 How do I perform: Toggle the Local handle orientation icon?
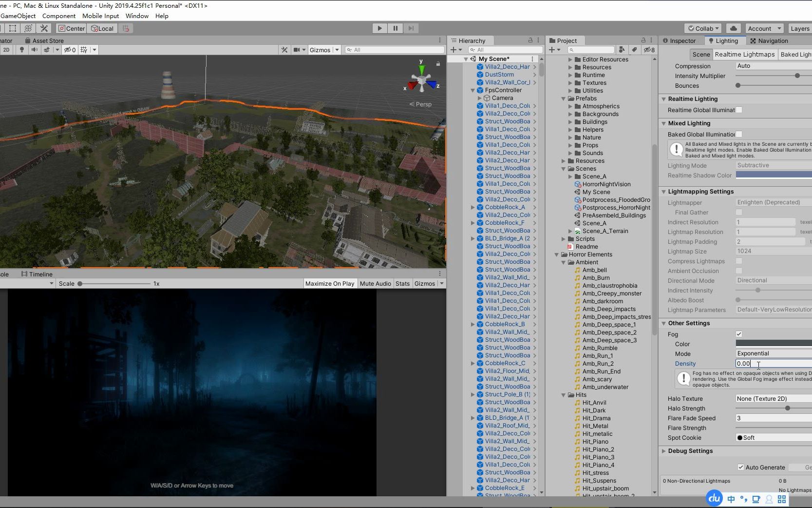[102, 28]
